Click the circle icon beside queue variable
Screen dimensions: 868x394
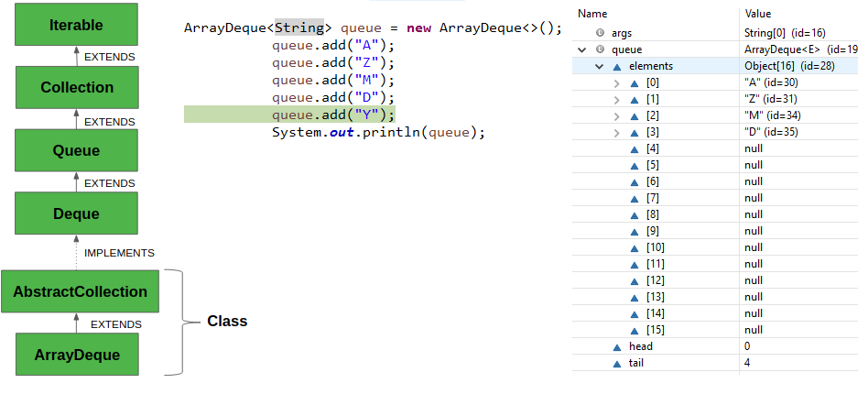click(600, 49)
